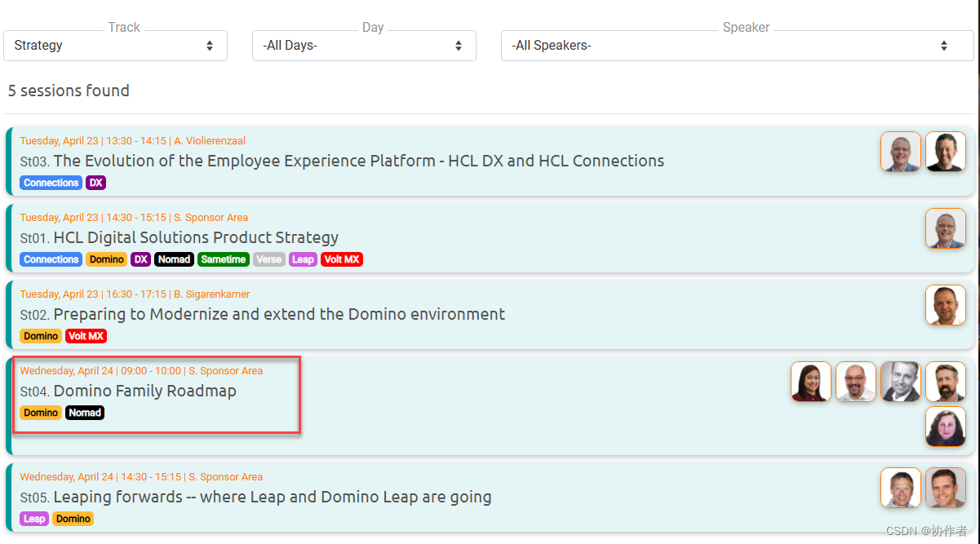This screenshot has width=980, height=544.
Task: Click date line Tuesday, April 23 16:30 - 17:15
Action: 135,294
